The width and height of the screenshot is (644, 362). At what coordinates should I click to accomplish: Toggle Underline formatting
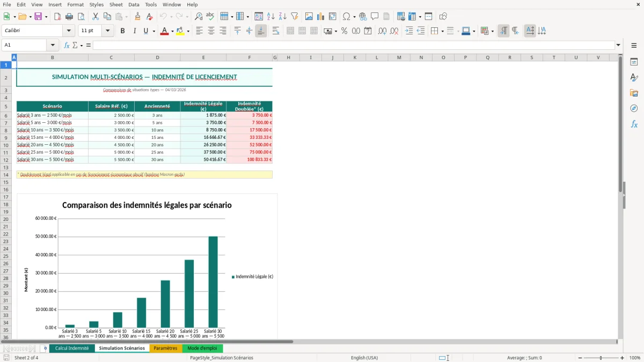point(145,31)
